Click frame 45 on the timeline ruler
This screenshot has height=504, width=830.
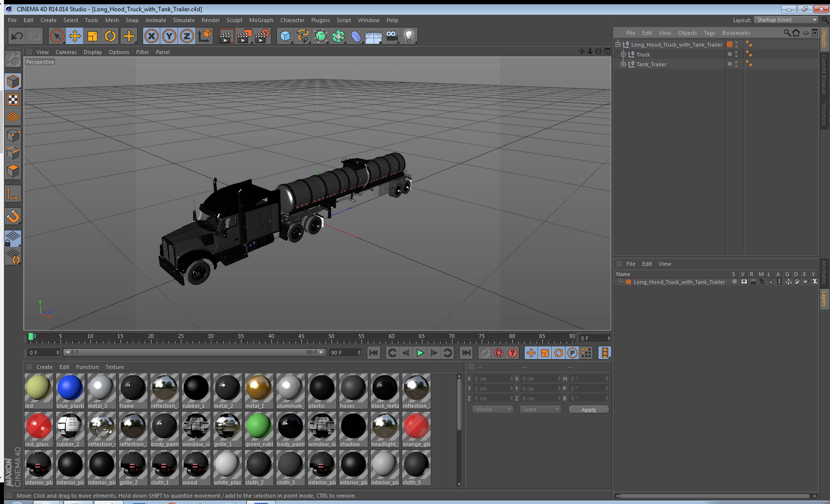pyautogui.click(x=301, y=337)
